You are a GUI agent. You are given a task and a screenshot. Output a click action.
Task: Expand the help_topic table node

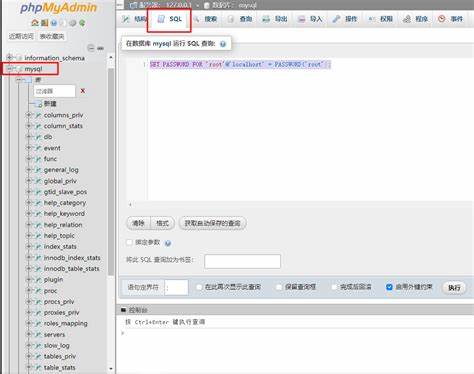29,236
